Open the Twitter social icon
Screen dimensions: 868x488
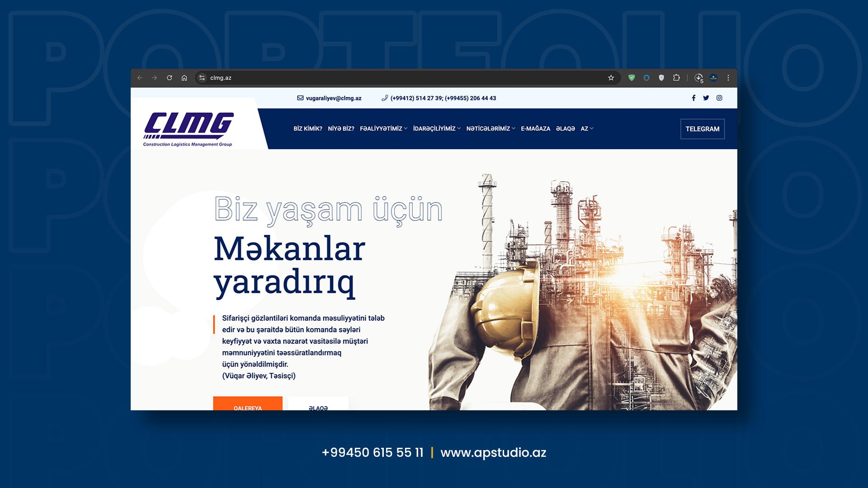(706, 98)
